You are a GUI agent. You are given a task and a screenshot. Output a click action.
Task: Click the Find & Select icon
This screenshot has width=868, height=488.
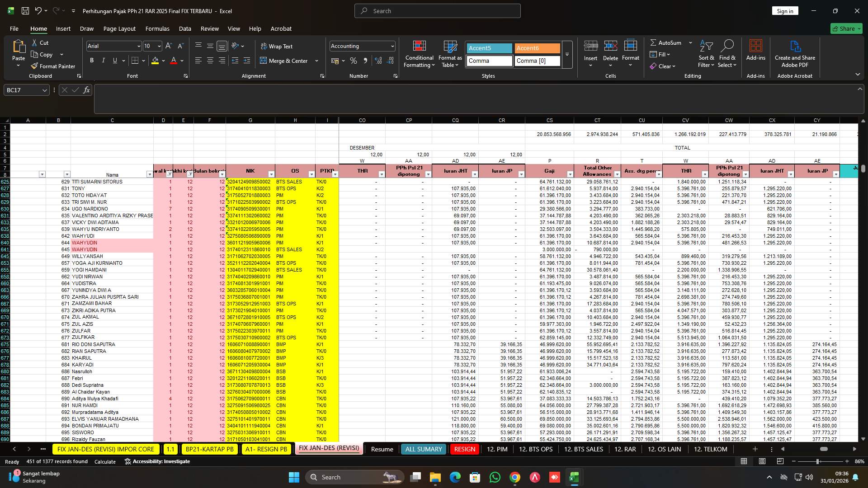tap(728, 53)
